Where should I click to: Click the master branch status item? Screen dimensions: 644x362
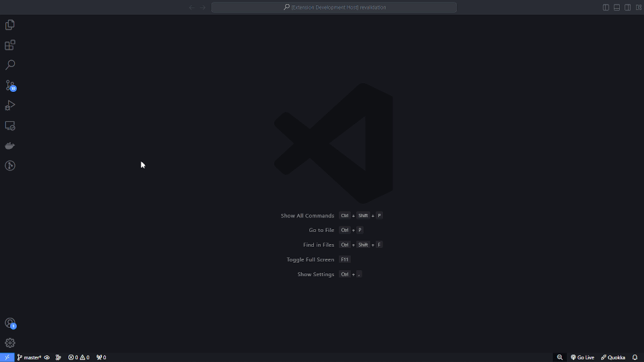tap(29, 357)
